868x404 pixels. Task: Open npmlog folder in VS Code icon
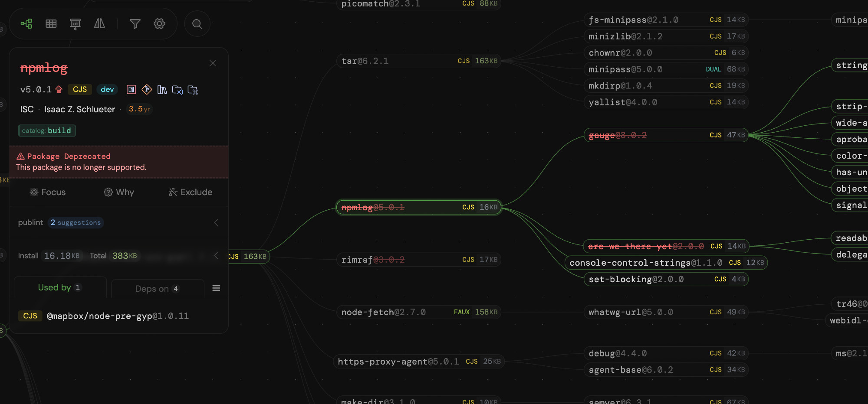click(177, 89)
